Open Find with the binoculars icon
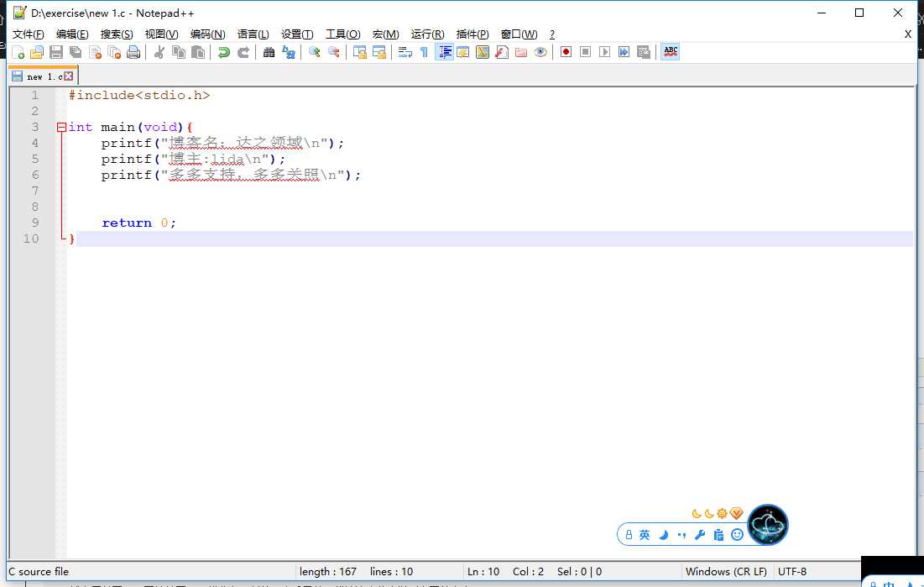Screen dimensions: 924x587 pyautogui.click(x=269, y=52)
